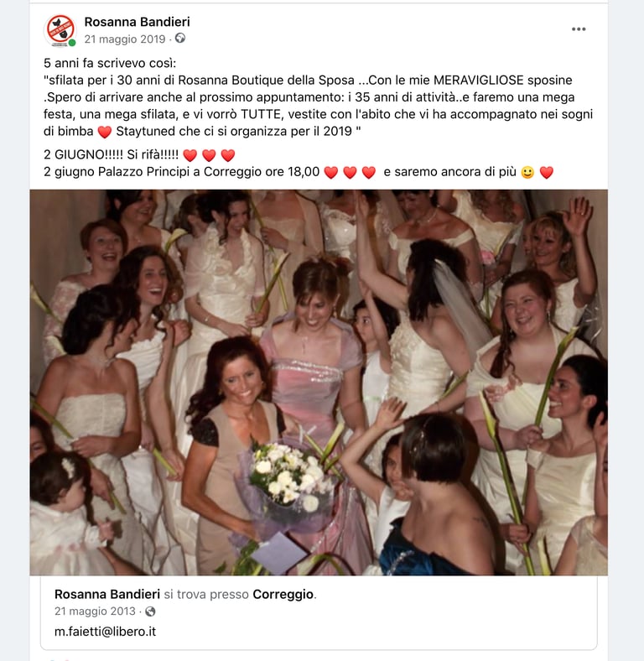644x661 pixels.
Task: Click the public globe icon beside 21 maggio 2019
Action: point(180,39)
